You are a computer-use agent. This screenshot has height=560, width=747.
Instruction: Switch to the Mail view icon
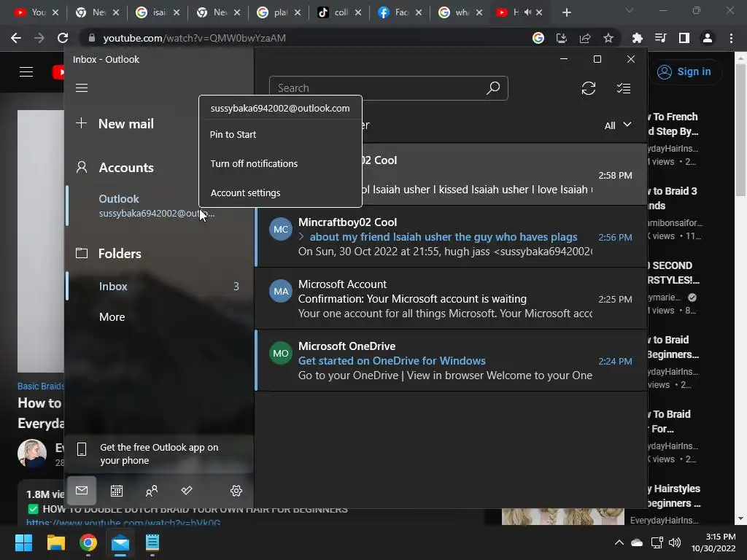82,491
